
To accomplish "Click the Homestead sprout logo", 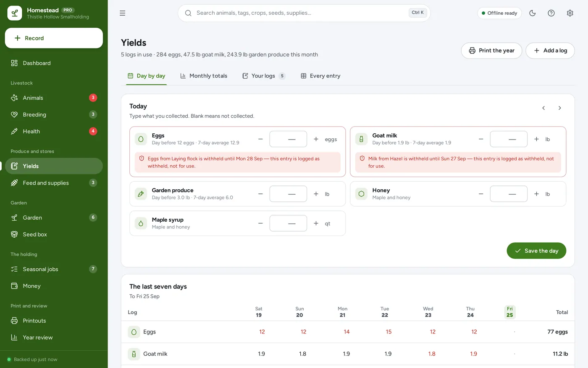I will [x=15, y=13].
